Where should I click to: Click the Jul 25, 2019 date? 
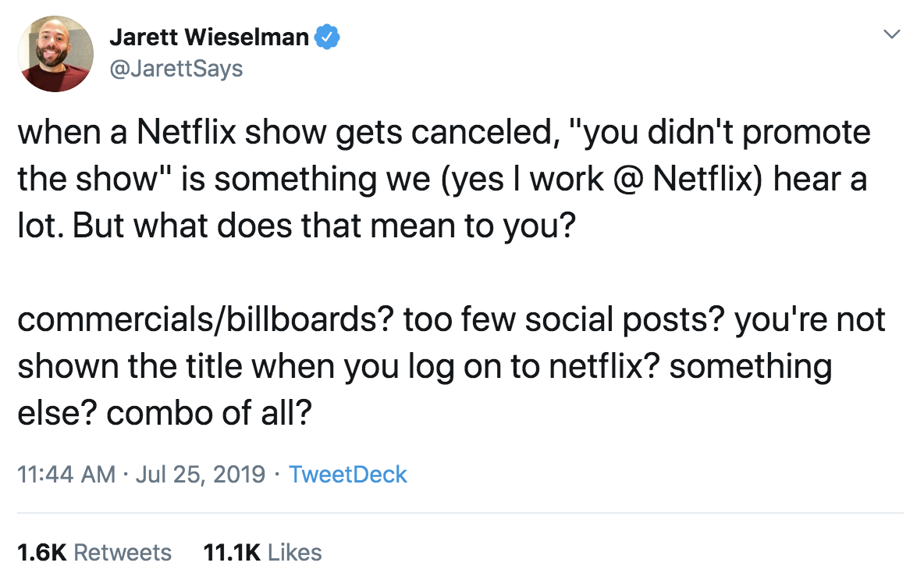pos(201,475)
